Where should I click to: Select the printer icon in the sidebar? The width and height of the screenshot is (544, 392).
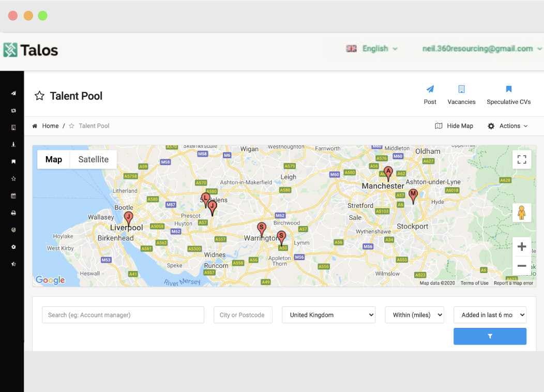pyautogui.click(x=13, y=213)
